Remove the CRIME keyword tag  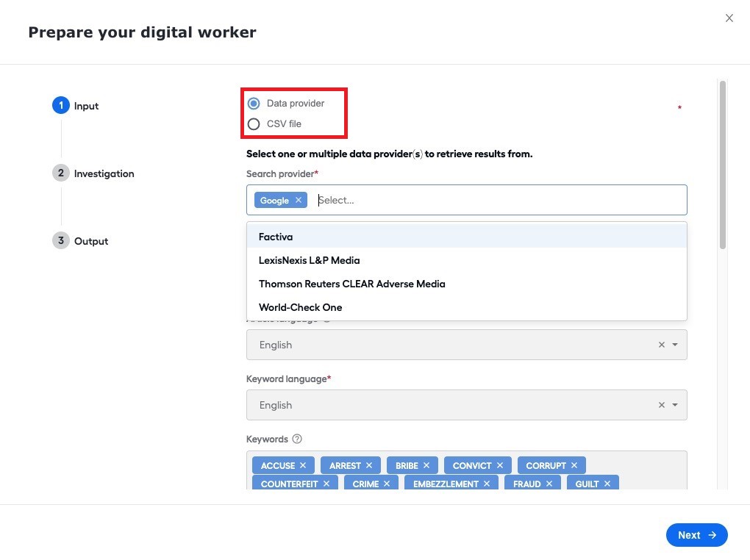click(387, 484)
